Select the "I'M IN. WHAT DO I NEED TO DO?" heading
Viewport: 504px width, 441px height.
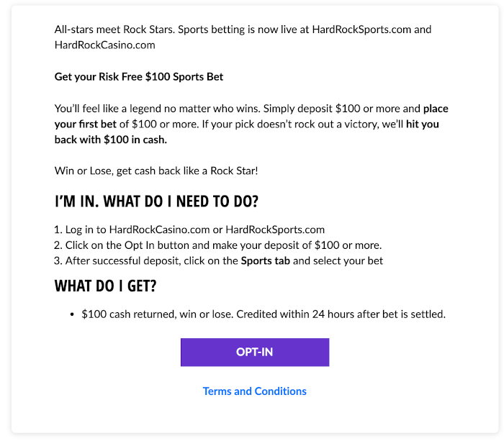[x=156, y=201]
